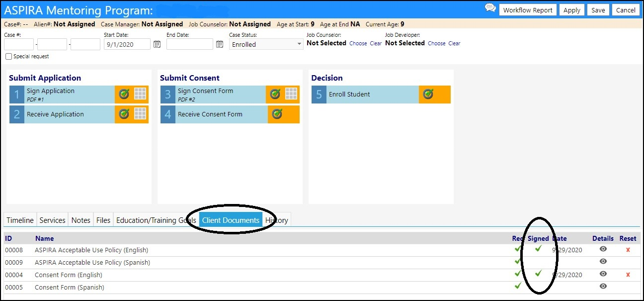Click the Save button
Image resolution: width=644 pixels, height=301 pixels.
[598, 10]
